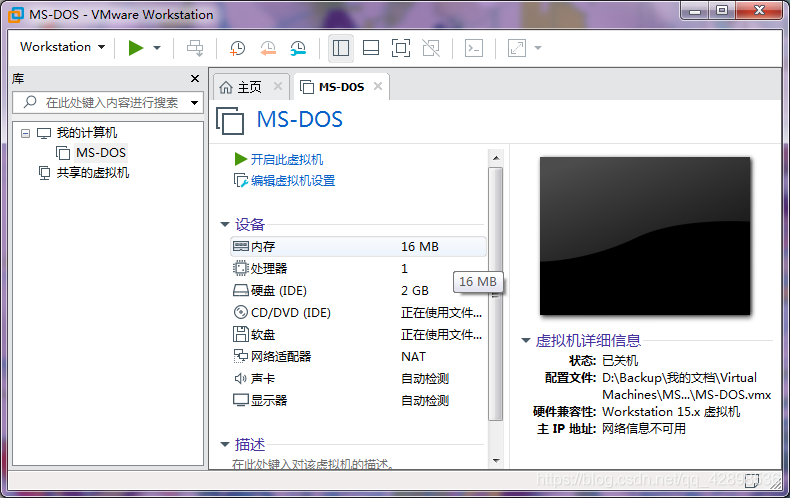This screenshot has width=790, height=498.
Task: Click the 已关机 status value
Action: [x=620, y=361]
